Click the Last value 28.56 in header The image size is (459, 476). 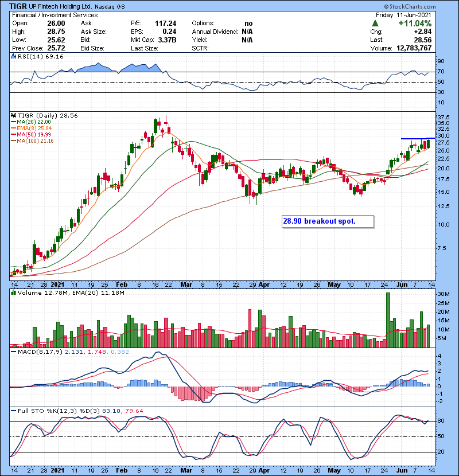click(x=423, y=40)
